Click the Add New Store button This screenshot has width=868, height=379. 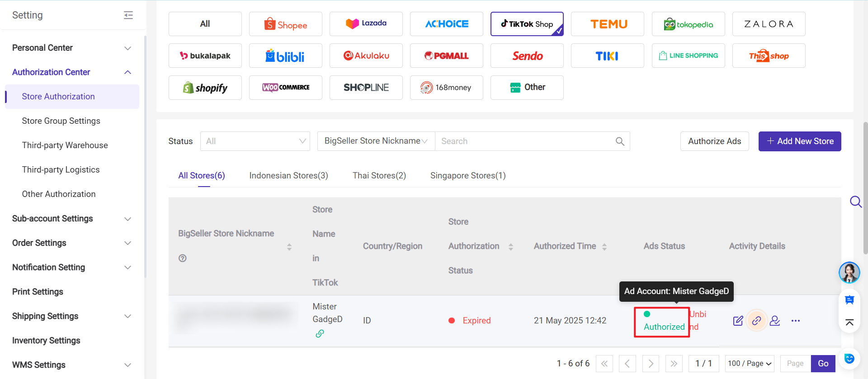[800, 141]
